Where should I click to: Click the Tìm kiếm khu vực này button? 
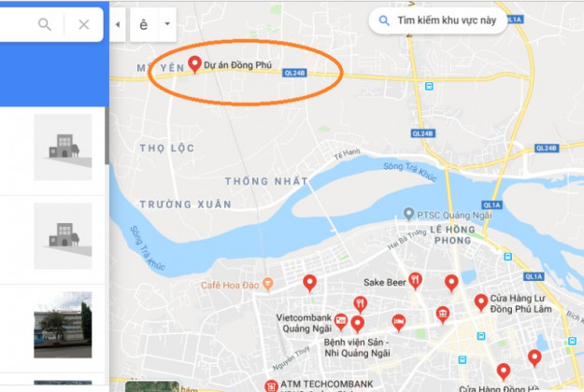pos(438,21)
